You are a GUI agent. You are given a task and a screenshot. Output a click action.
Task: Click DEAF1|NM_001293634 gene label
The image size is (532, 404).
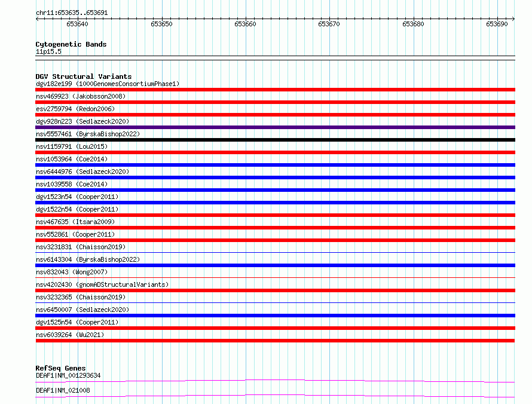pyautogui.click(x=68, y=375)
